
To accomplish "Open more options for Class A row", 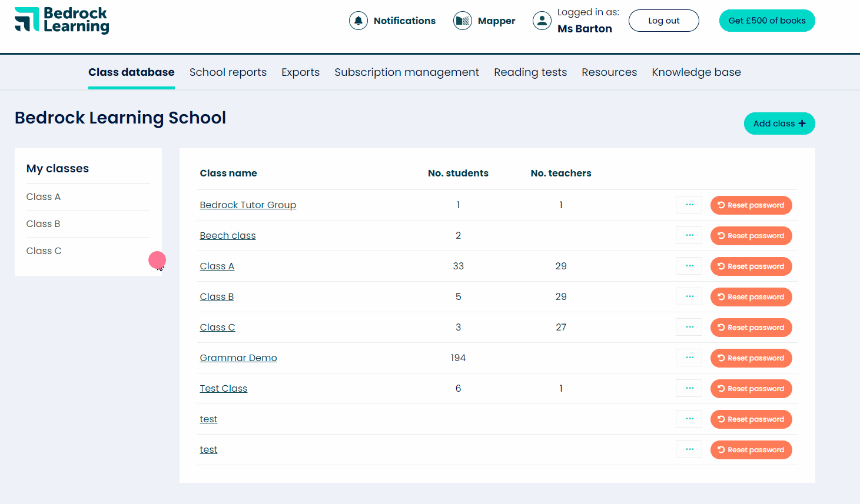I will pyautogui.click(x=689, y=266).
